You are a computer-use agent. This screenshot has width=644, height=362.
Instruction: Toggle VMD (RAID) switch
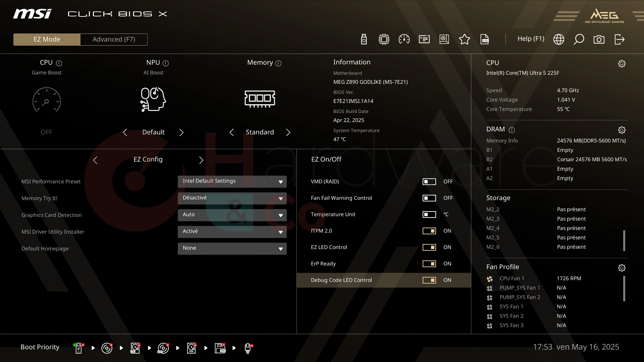click(x=429, y=182)
